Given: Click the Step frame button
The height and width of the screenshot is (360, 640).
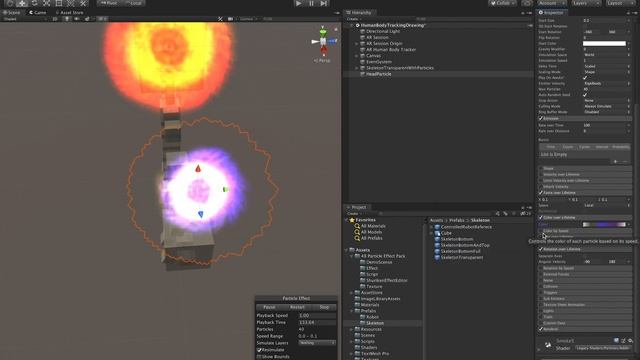Looking at the screenshot, I should [x=324, y=3].
